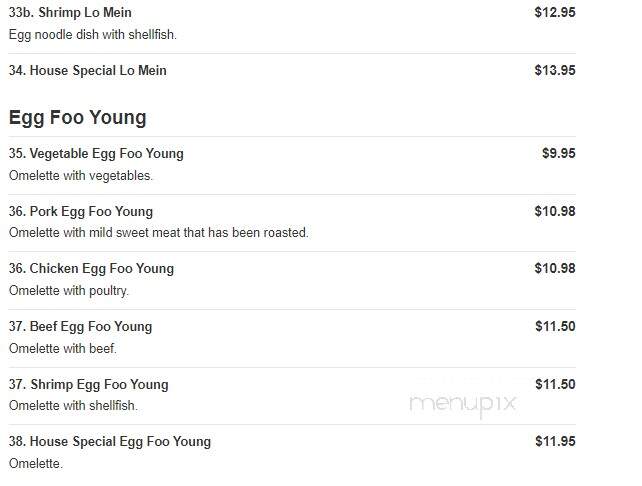Image resolution: width=642 pixels, height=486 pixels.
Task: Click the 'Egg noodle dish with shellfish' description
Action: pyautogui.click(x=93, y=35)
